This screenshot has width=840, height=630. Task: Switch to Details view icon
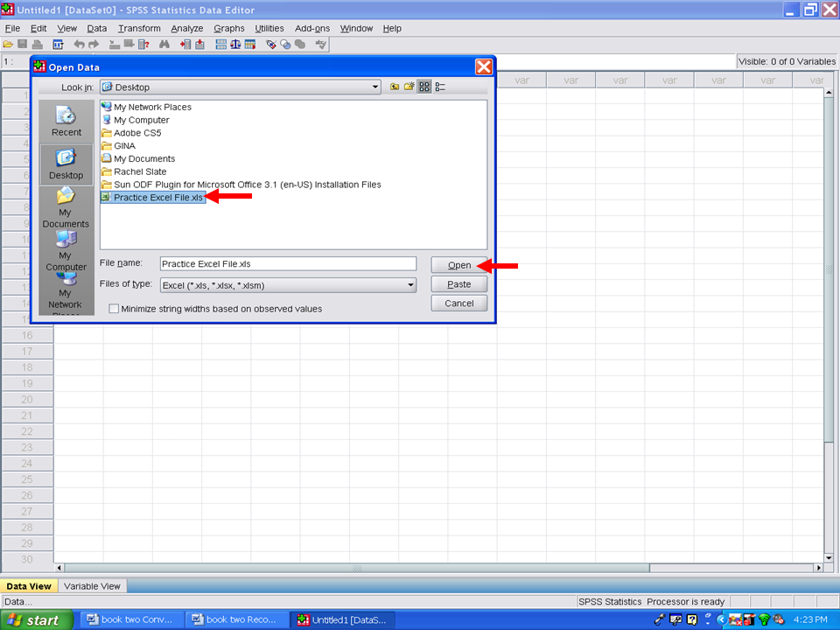[440, 87]
